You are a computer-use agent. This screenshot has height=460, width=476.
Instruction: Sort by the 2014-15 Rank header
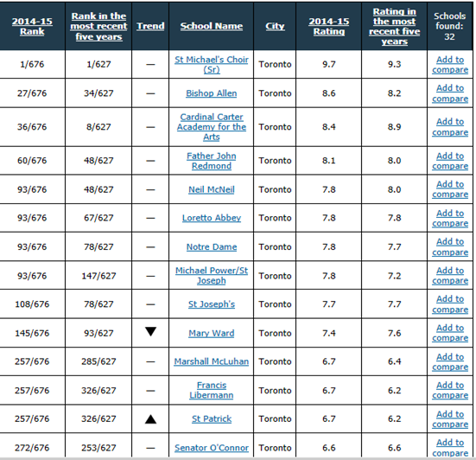(32, 27)
